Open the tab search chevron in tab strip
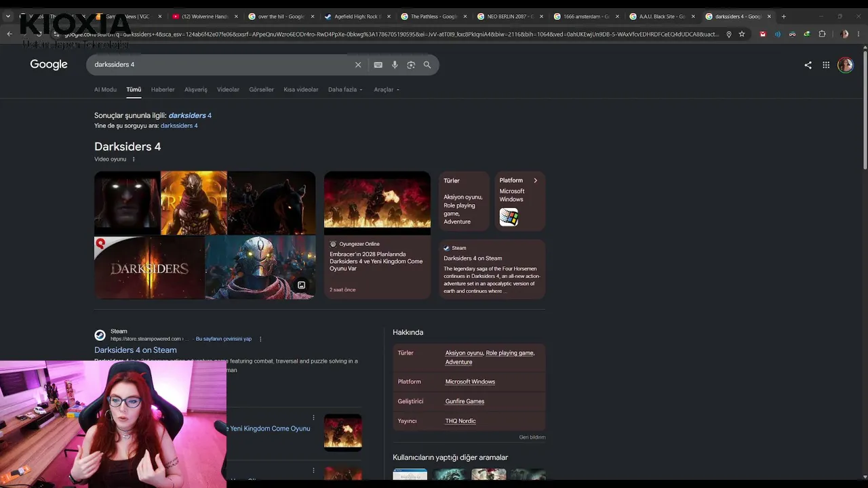The height and width of the screenshot is (488, 868). click(8, 16)
